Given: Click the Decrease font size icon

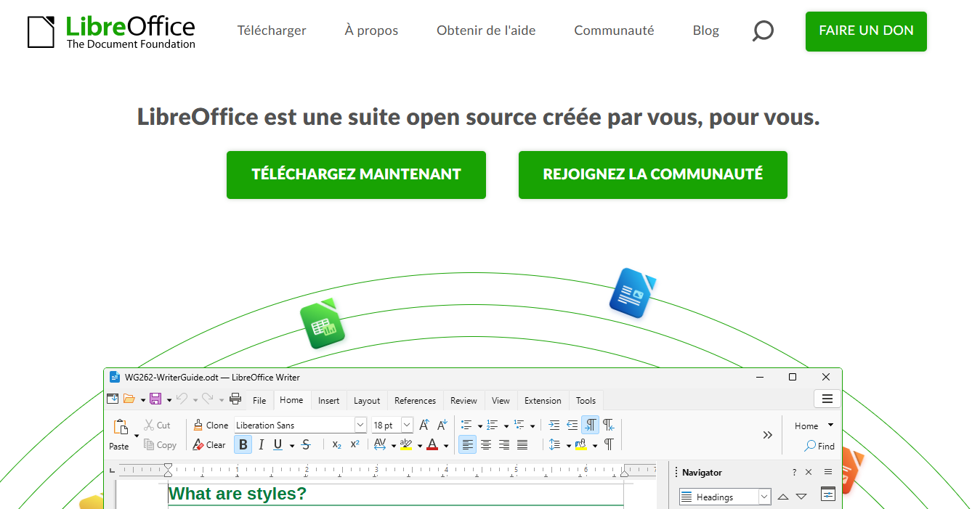Looking at the screenshot, I should point(442,425).
